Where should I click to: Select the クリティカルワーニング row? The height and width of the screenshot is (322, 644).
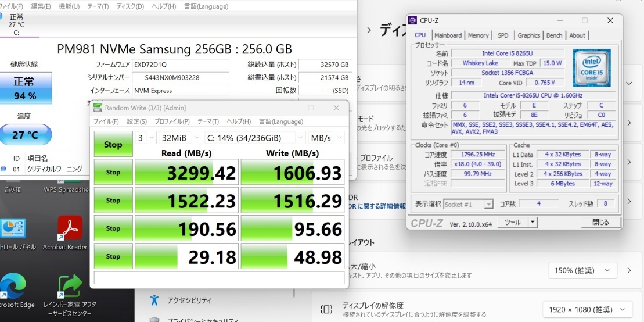[45, 169]
